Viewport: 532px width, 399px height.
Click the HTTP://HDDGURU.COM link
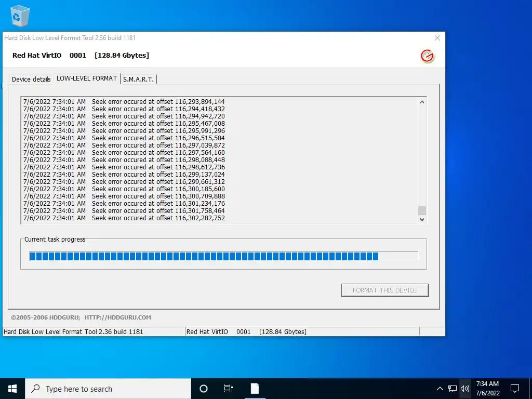[x=118, y=317]
